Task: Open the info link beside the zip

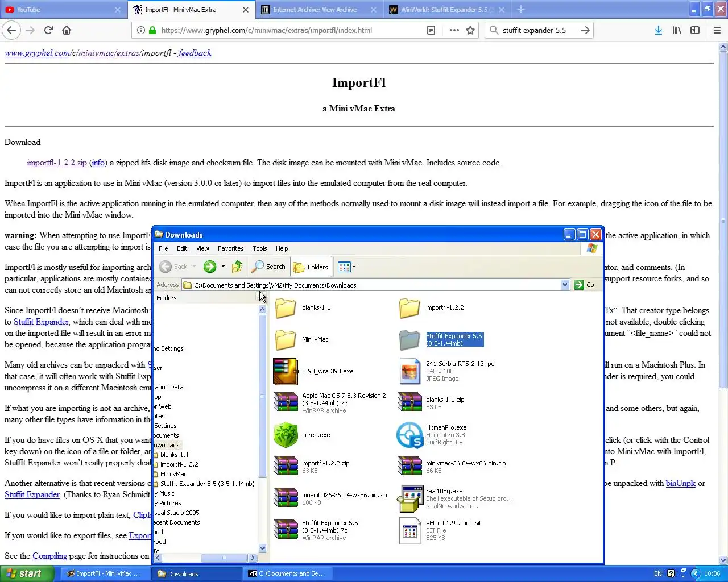Action: coord(98,163)
